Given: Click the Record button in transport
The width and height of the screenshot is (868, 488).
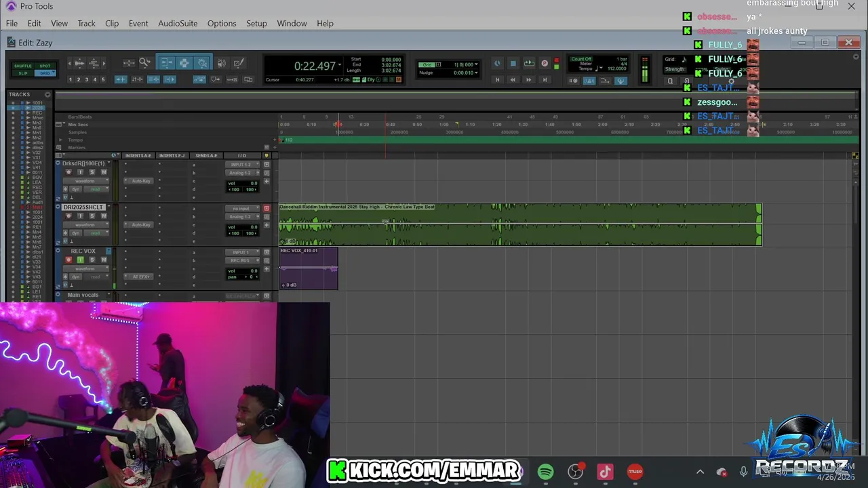Looking at the screenshot, I should pos(545,63).
